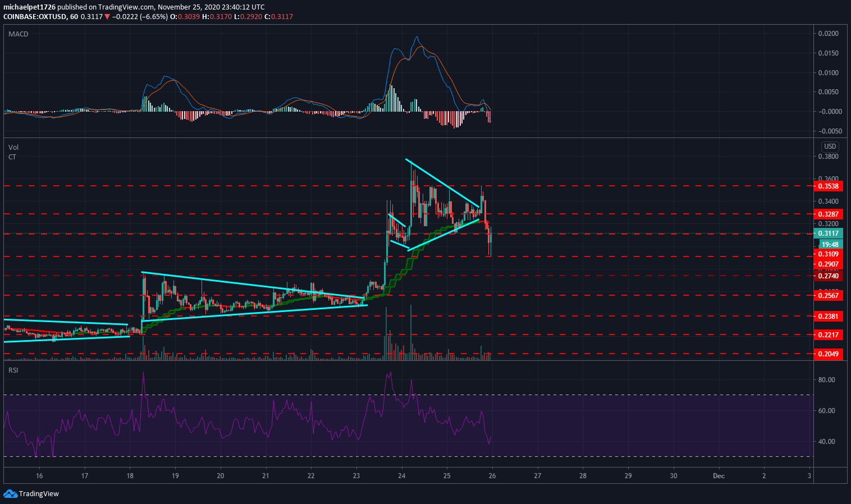Image resolution: width=851 pixels, height=504 pixels.
Task: Click the 0.2217 red price level tag
Action: point(828,335)
